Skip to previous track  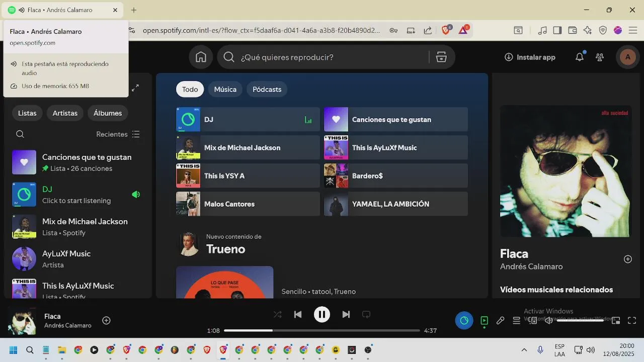point(298,315)
